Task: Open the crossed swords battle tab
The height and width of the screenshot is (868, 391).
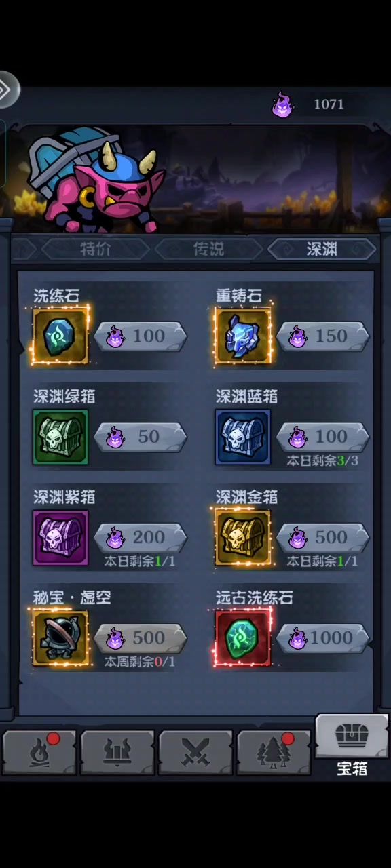Action: click(195, 753)
